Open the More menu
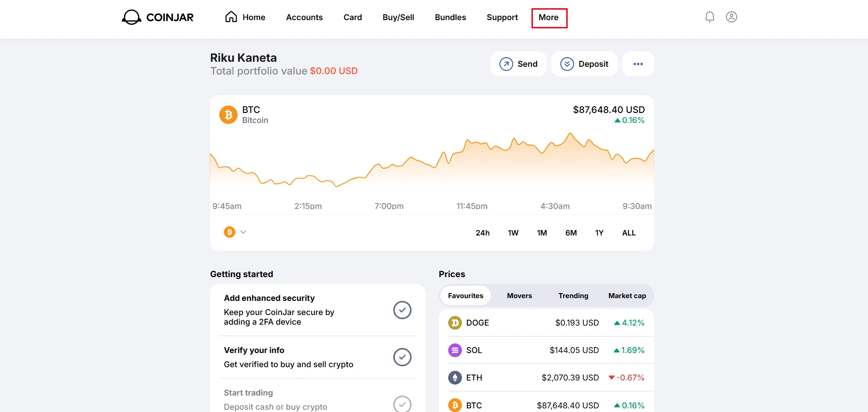The height and width of the screenshot is (412, 868). coord(549,18)
